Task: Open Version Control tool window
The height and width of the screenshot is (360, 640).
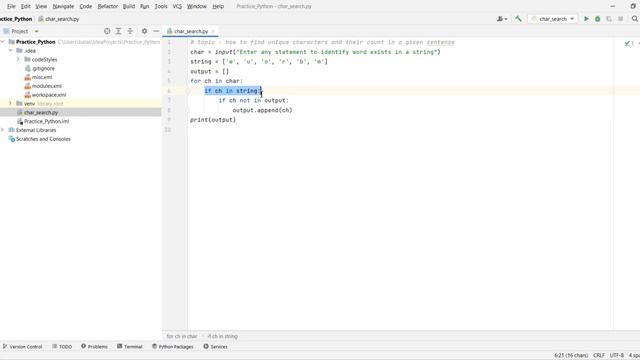Action: pos(22,347)
